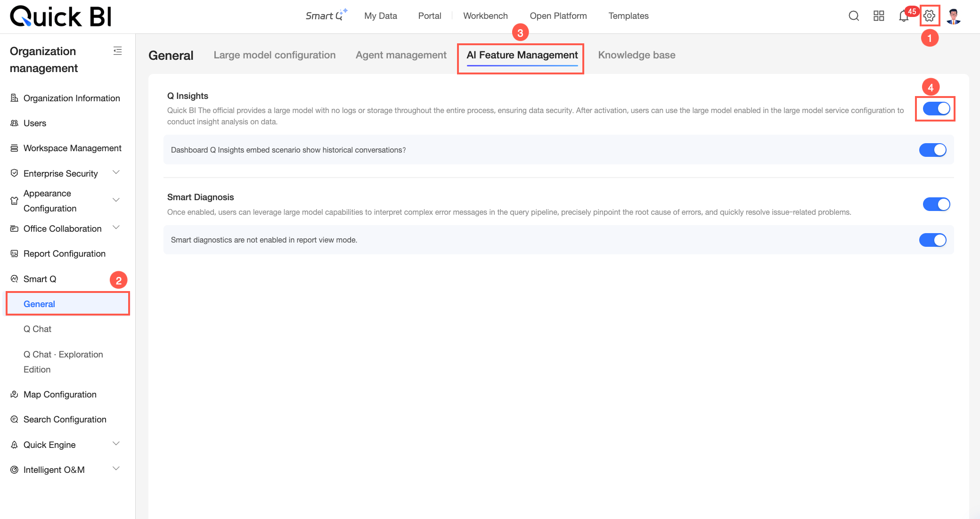Select the AI Feature Management tab
Screen dimensions: 980x519
pos(522,55)
